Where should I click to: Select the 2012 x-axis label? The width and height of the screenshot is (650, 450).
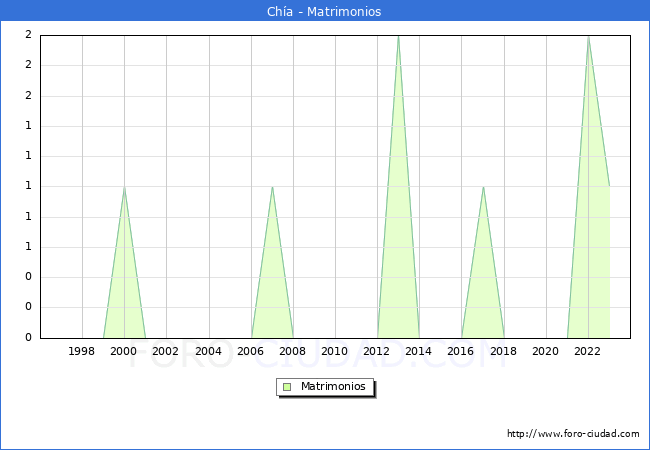tap(377, 351)
